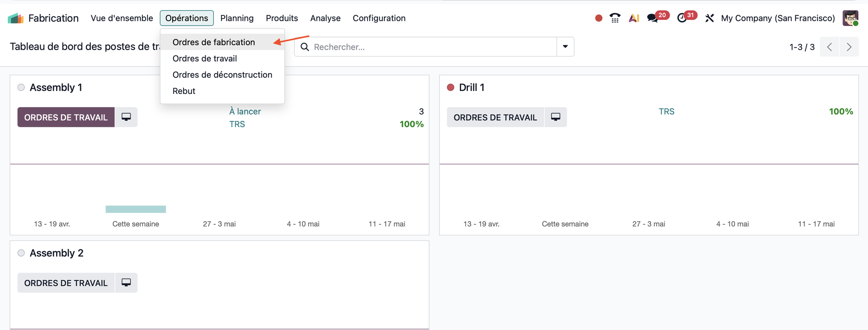Click the debug tools wrench icon

click(709, 18)
